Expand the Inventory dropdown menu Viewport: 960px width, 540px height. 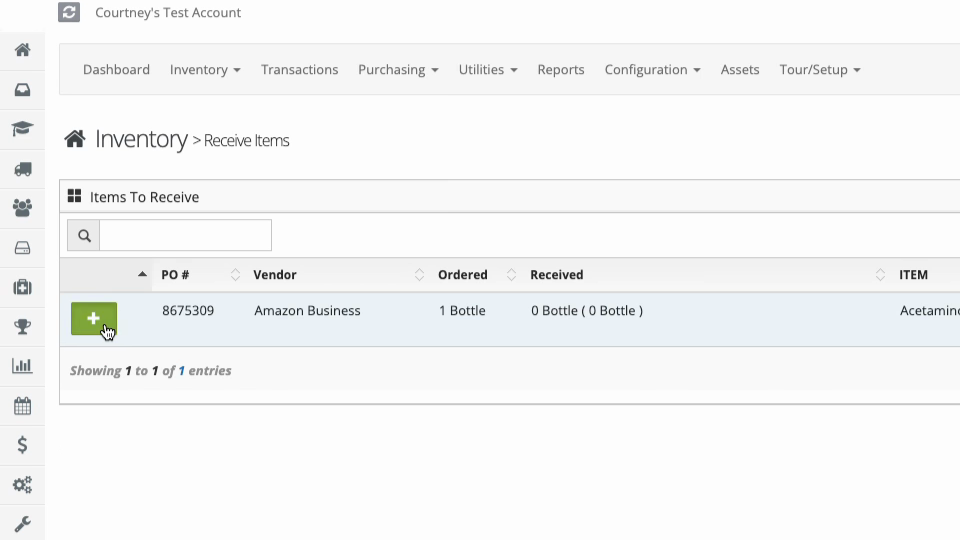(x=205, y=70)
